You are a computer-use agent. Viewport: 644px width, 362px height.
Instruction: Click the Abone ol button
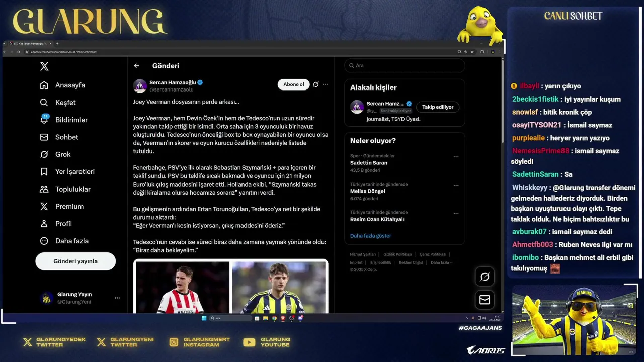coord(294,84)
